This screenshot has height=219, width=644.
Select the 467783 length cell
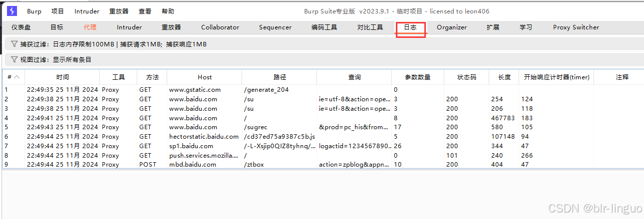504,118
